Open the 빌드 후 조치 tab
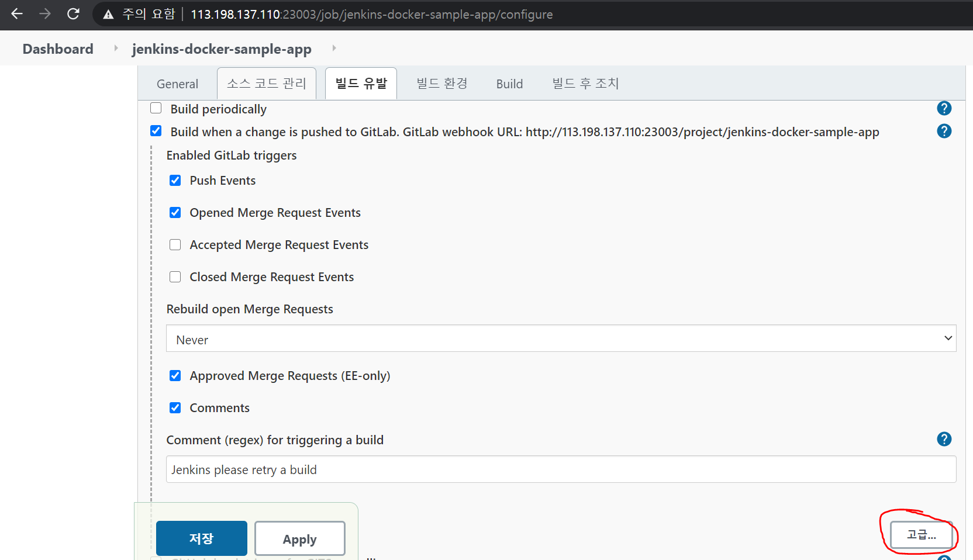The image size is (973, 560). click(x=585, y=84)
